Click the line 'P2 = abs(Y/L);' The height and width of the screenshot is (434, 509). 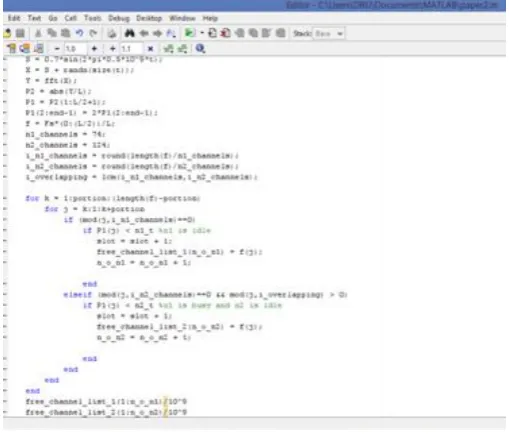point(58,91)
